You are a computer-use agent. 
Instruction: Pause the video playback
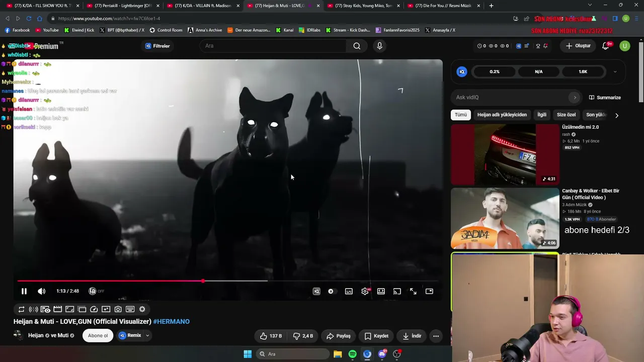(24, 291)
